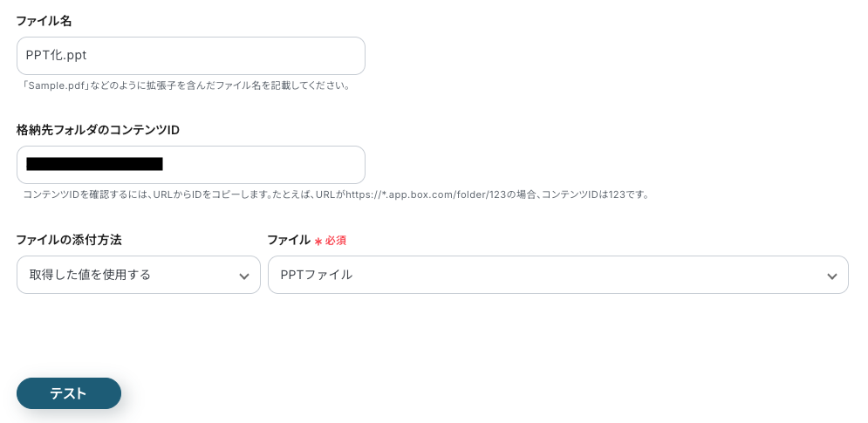Screen dimensions: 868x423
Task: Click the chevron beside 取得した値を使用する
Action: click(x=244, y=276)
